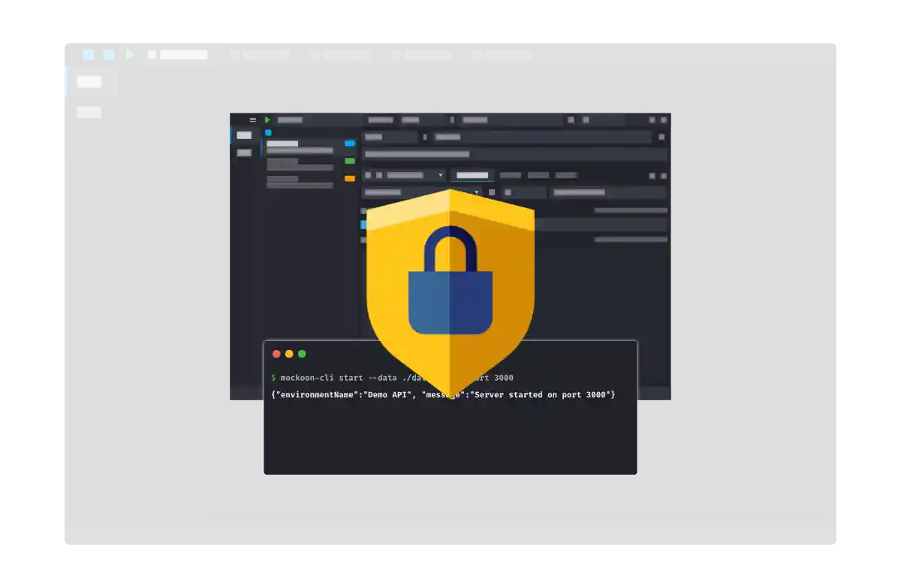Select the route with the green method badge

point(310,164)
